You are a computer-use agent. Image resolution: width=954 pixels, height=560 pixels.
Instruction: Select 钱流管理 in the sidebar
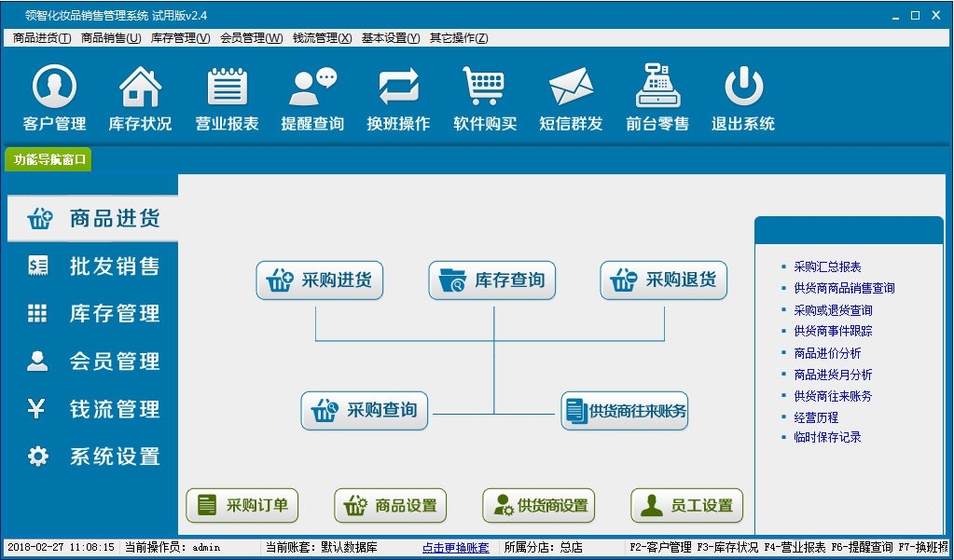(x=92, y=409)
